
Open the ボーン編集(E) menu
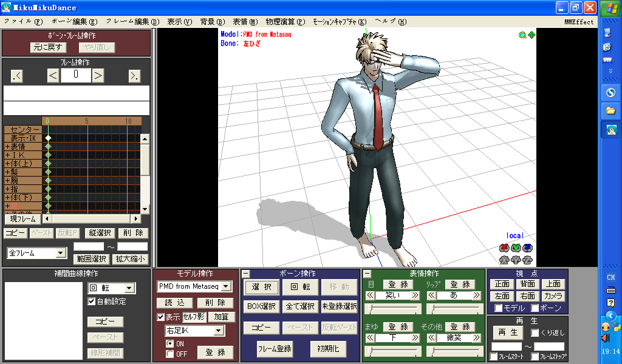pos(75,22)
